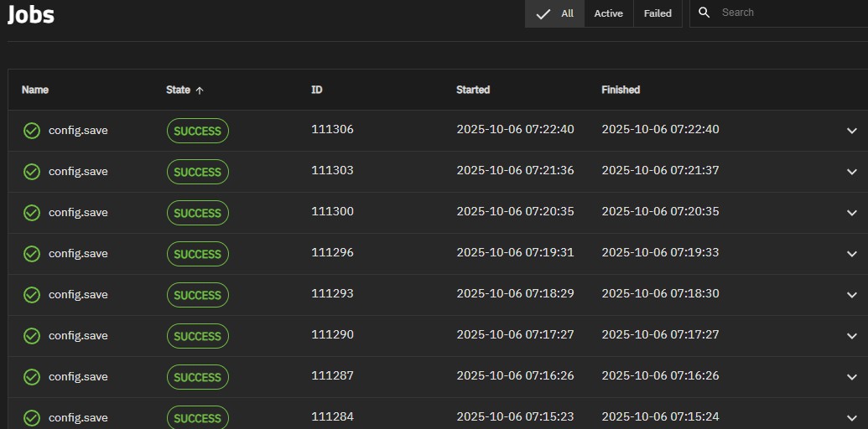This screenshot has height=429, width=868.
Task: Click the SUCCESS badge for job 111287
Action: [197, 377]
